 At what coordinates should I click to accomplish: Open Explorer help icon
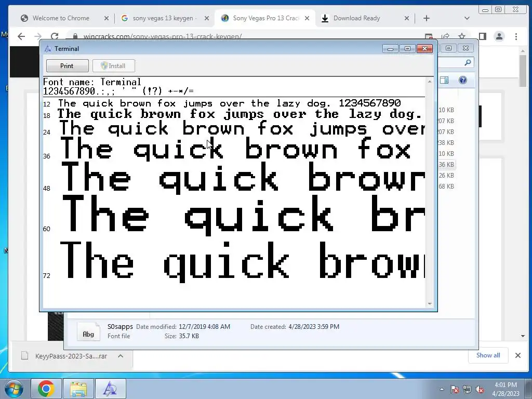463,80
